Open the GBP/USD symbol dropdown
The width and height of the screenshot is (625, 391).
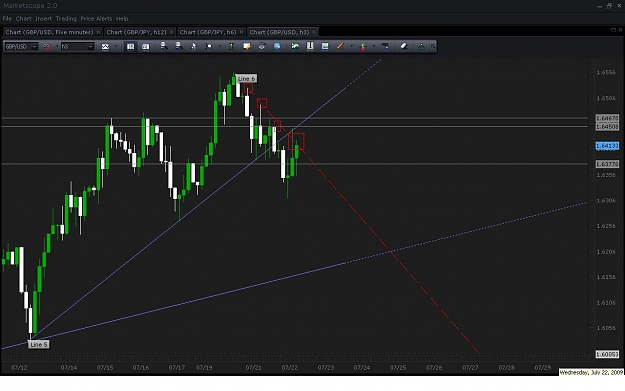tap(34, 47)
